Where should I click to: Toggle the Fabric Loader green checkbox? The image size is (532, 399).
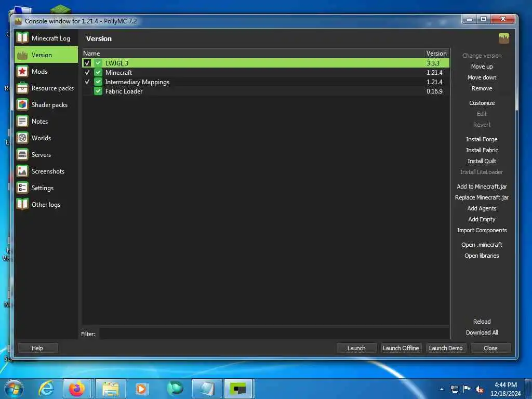(98, 91)
